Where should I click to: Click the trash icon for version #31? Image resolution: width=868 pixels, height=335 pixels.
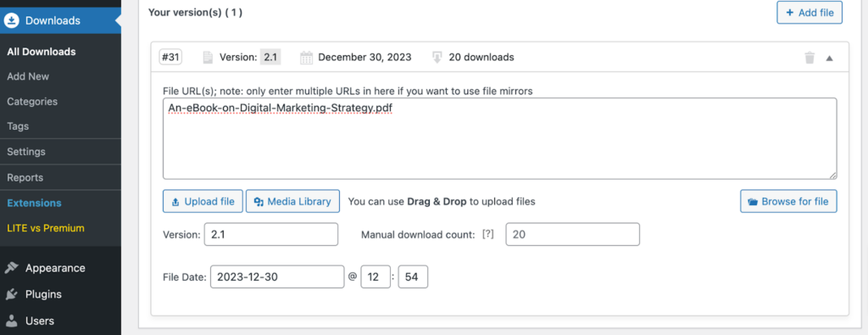(x=810, y=58)
